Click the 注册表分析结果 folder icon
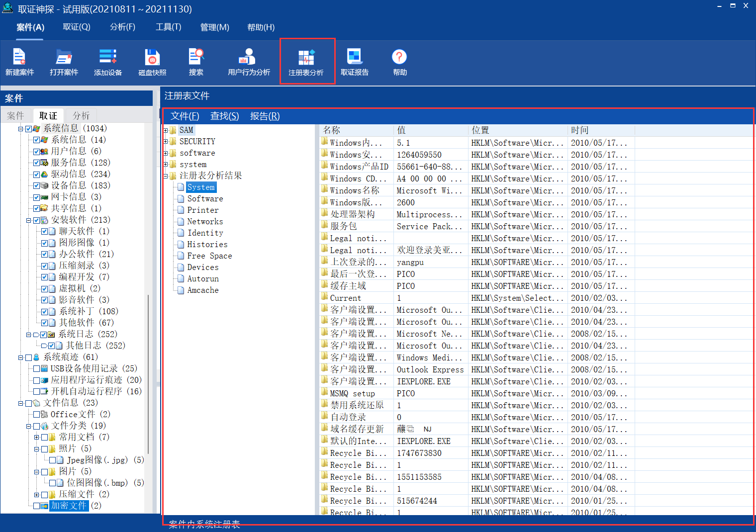This screenshot has width=756, height=532. [x=173, y=176]
